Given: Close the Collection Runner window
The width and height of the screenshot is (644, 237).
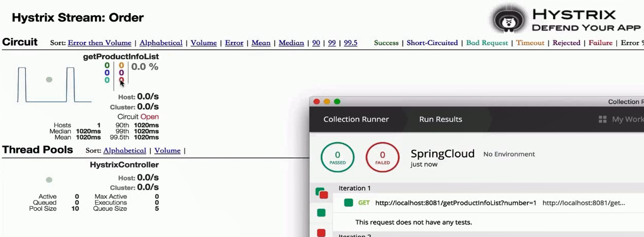Looking at the screenshot, I should [x=317, y=102].
